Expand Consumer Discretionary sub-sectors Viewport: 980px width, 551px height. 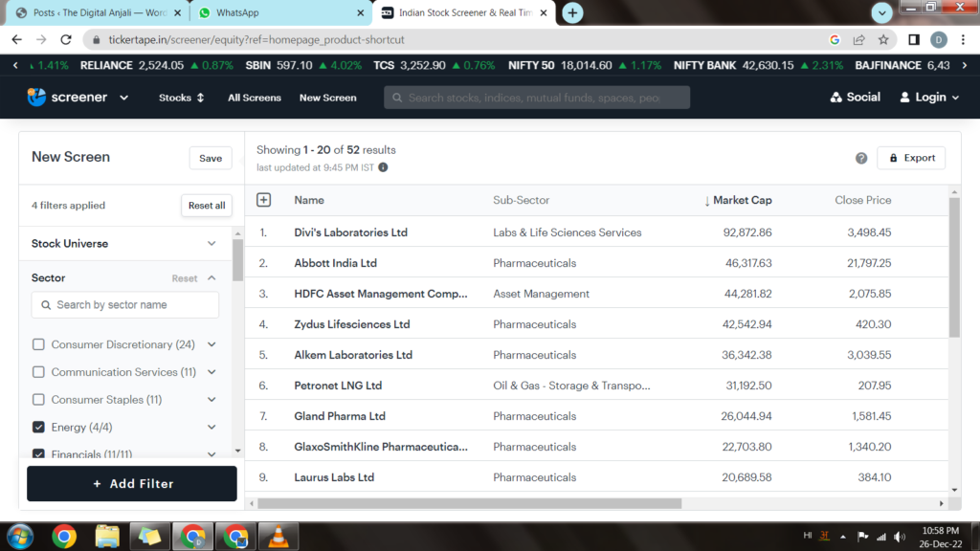click(212, 344)
